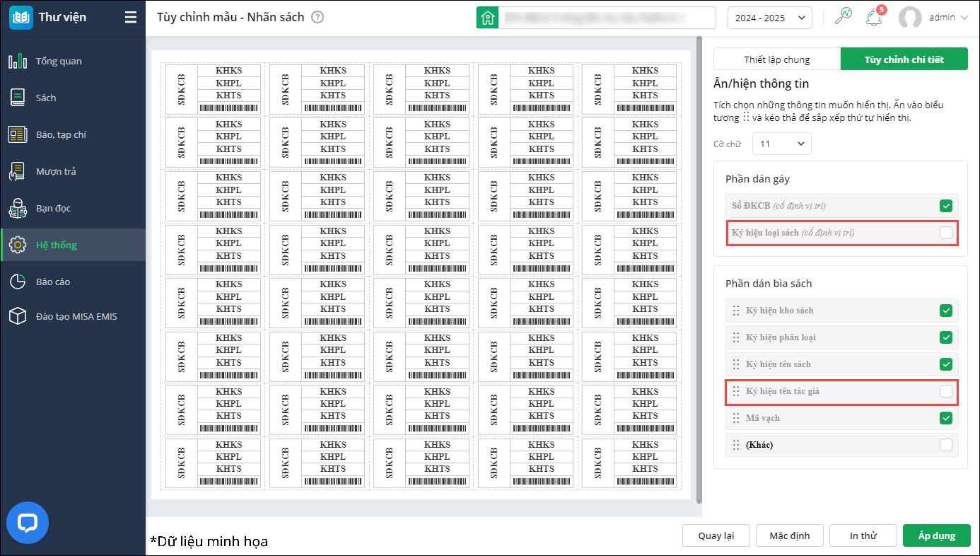Grab drag handle of (Khác) row
This screenshot has width=980, height=556.
(735, 445)
